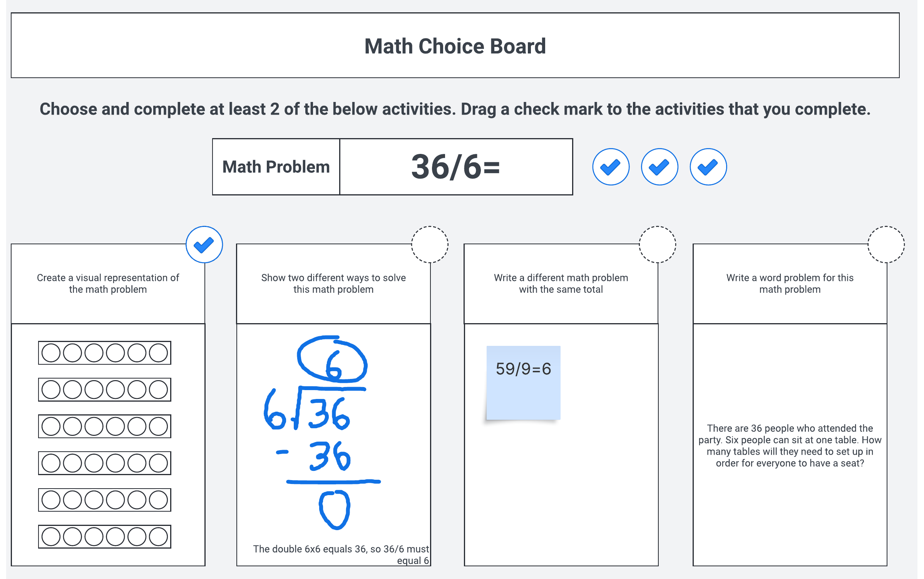Select 'Create a visual representation' card heading

coord(108,284)
